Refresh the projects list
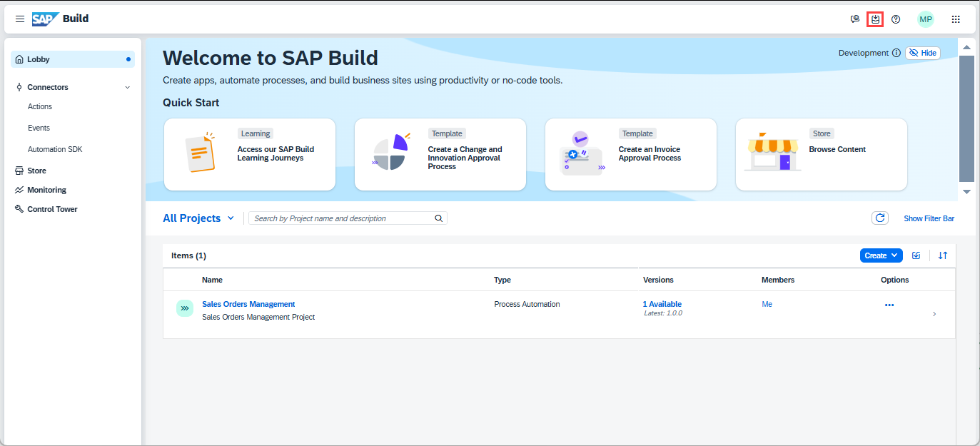 click(880, 218)
